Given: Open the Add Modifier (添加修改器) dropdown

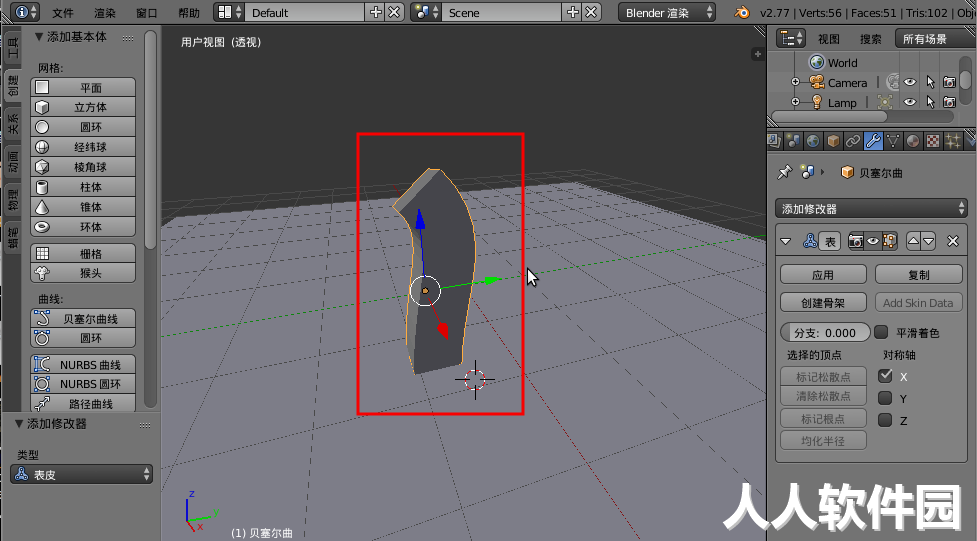Looking at the screenshot, I should tap(871, 209).
